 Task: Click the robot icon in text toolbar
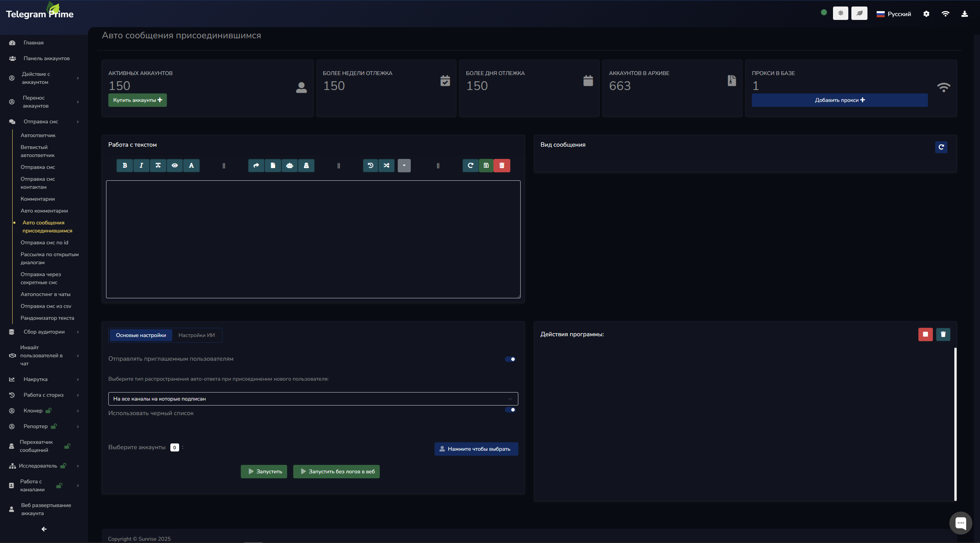click(x=290, y=165)
